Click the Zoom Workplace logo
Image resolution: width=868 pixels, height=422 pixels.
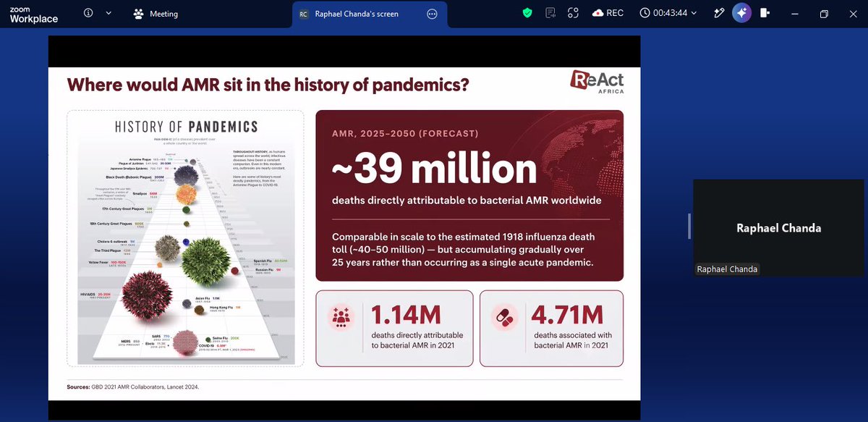tap(33, 14)
